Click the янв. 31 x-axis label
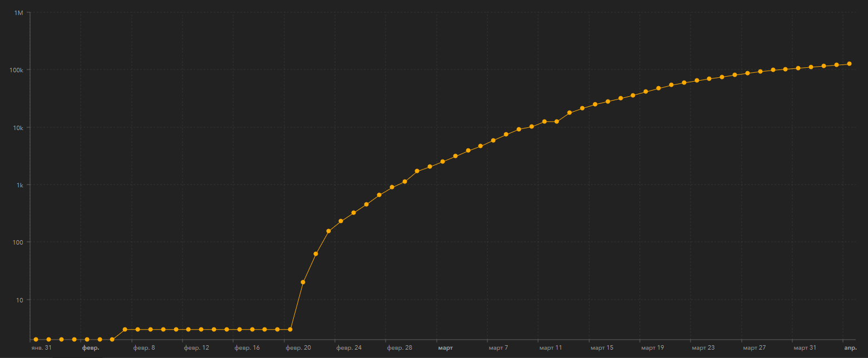 click(x=42, y=348)
